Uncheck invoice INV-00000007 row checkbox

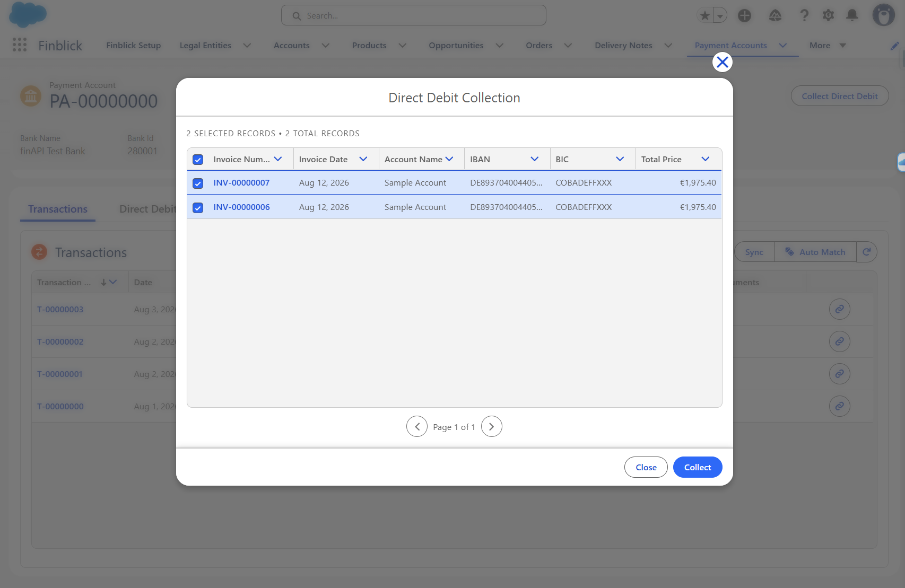point(198,183)
